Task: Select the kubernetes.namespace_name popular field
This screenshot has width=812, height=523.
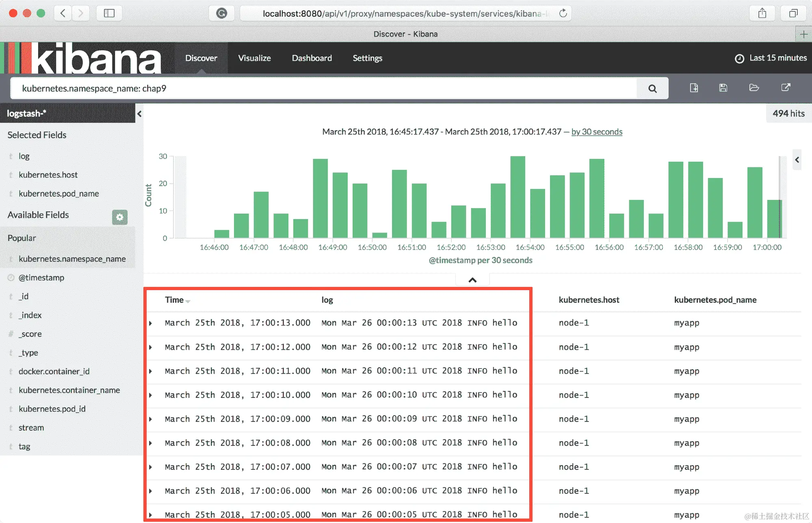Action: pyautogui.click(x=72, y=259)
